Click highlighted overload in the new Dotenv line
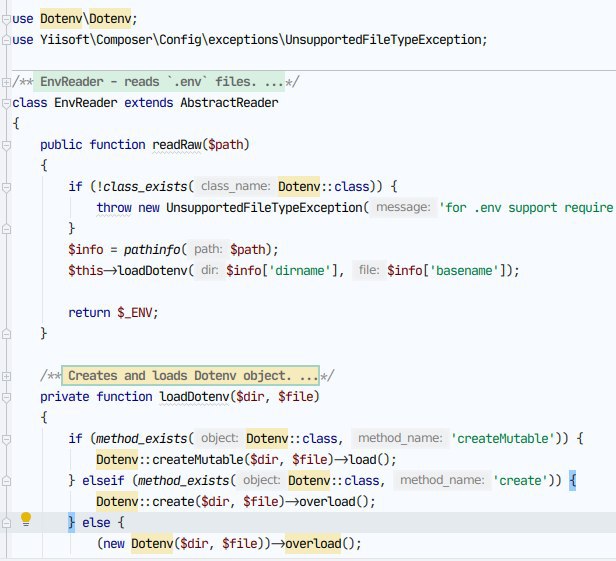 (x=313, y=544)
